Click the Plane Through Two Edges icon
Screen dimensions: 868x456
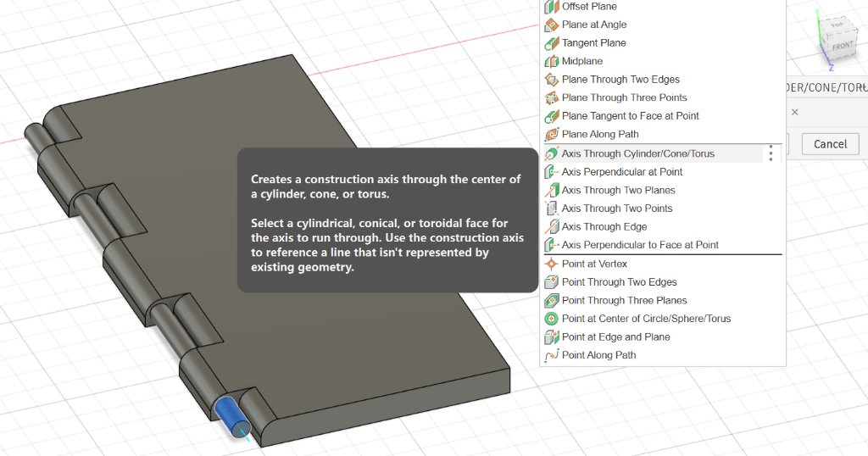tap(552, 80)
